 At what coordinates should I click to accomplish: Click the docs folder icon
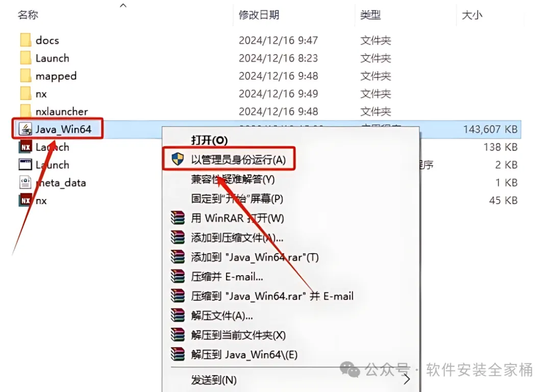coord(26,40)
